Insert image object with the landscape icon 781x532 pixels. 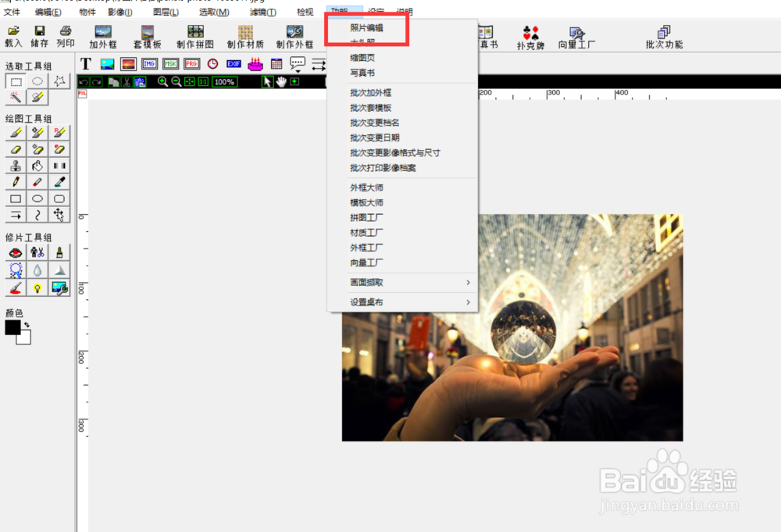point(107,64)
